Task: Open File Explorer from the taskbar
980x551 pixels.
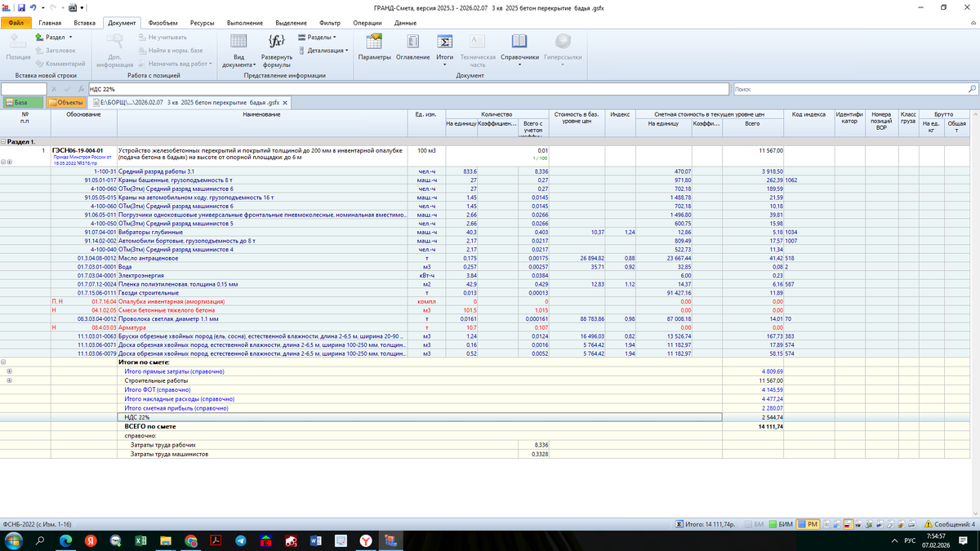Action: pos(166,540)
